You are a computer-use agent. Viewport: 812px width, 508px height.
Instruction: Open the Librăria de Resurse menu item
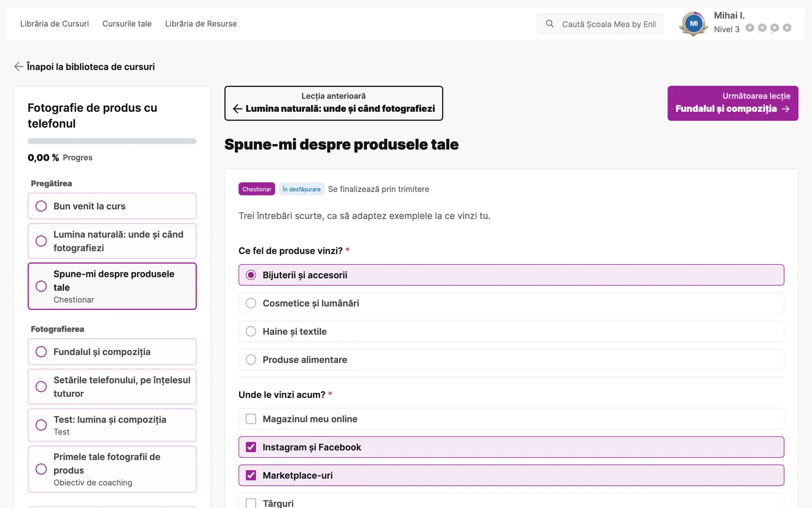(x=201, y=24)
